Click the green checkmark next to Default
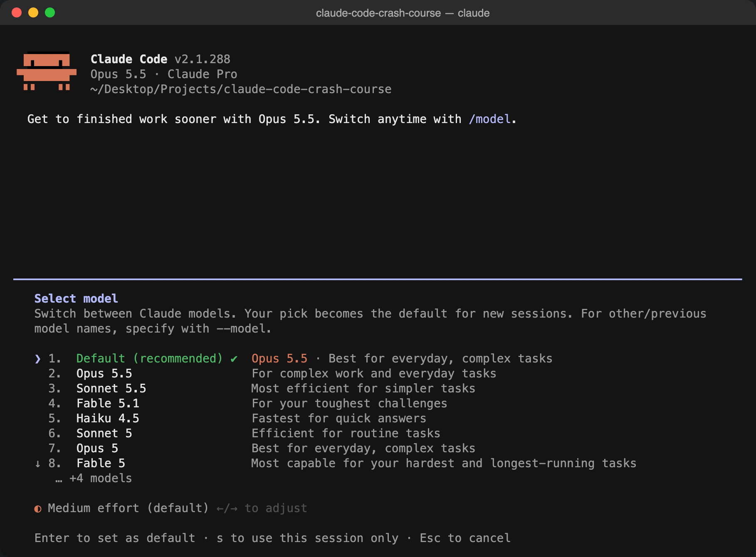The image size is (756, 557). (x=234, y=358)
